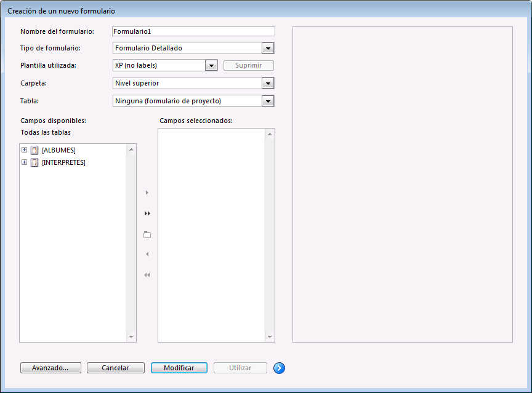Open the Carpeta dropdown

click(267, 83)
